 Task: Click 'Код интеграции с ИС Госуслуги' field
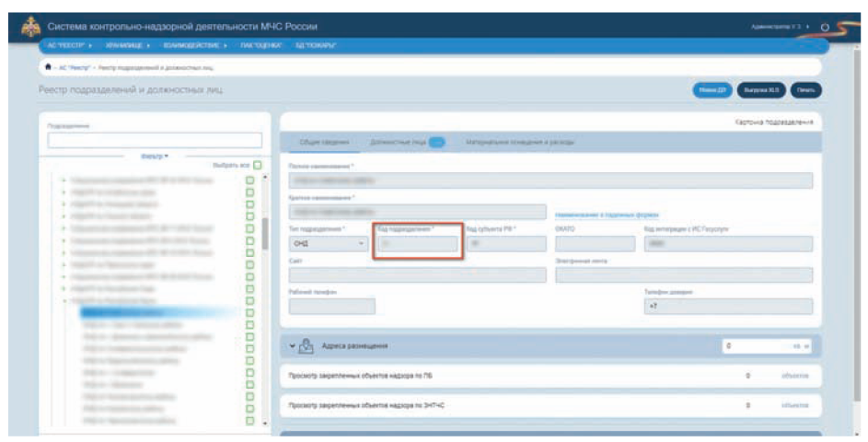(x=728, y=244)
